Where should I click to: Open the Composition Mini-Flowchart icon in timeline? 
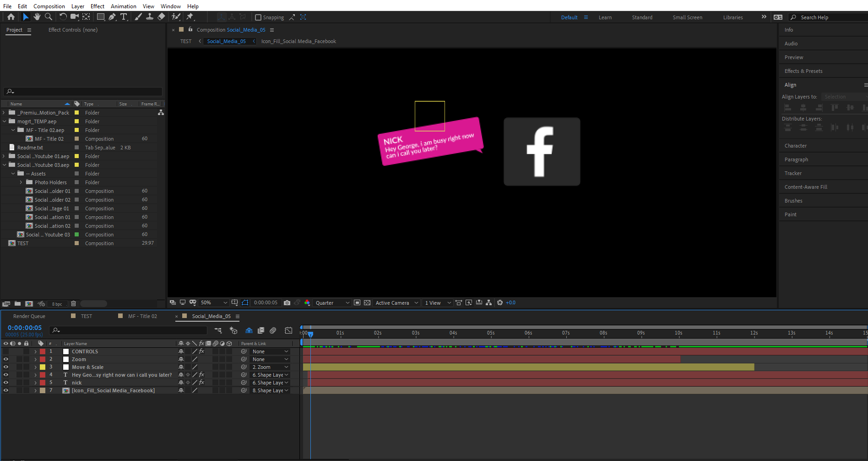[x=218, y=330]
